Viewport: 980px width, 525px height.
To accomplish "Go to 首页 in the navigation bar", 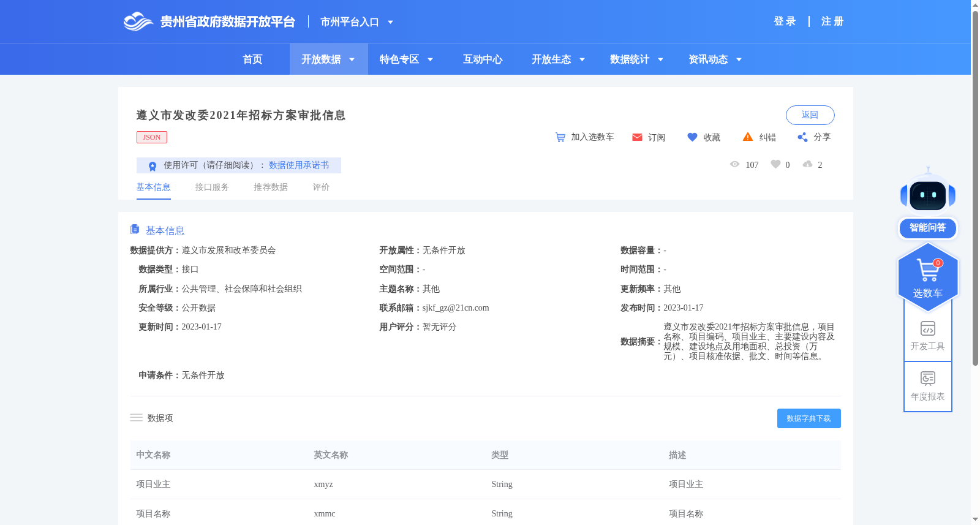I will coord(252,59).
